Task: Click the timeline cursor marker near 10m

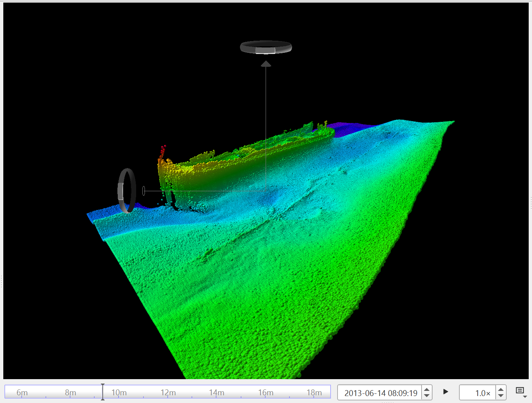Action: [x=103, y=392]
